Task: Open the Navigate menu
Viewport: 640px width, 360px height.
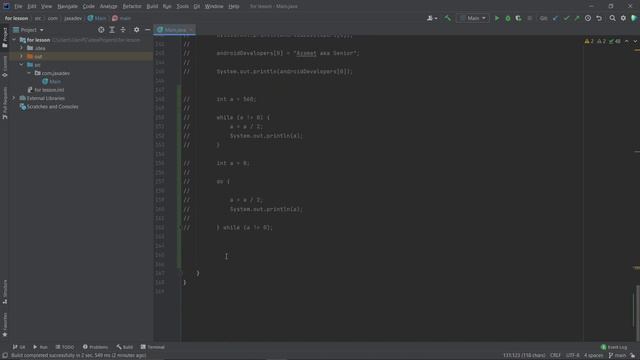Action: point(67,6)
